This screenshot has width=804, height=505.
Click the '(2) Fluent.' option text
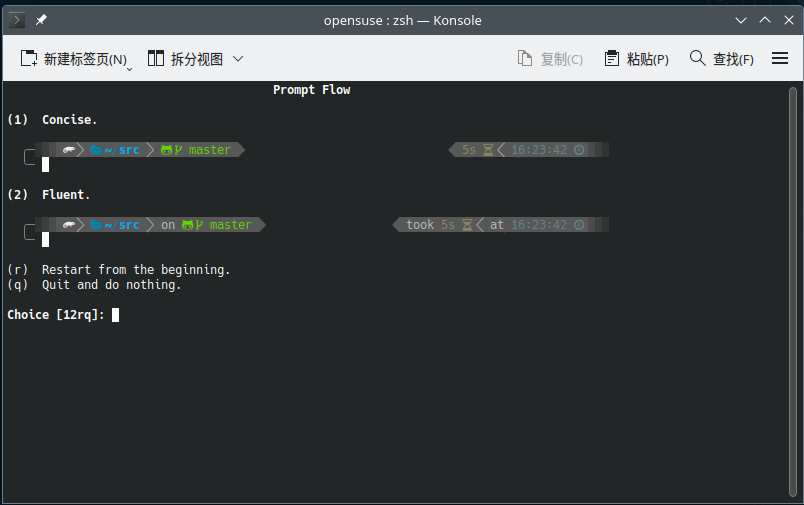click(49, 194)
